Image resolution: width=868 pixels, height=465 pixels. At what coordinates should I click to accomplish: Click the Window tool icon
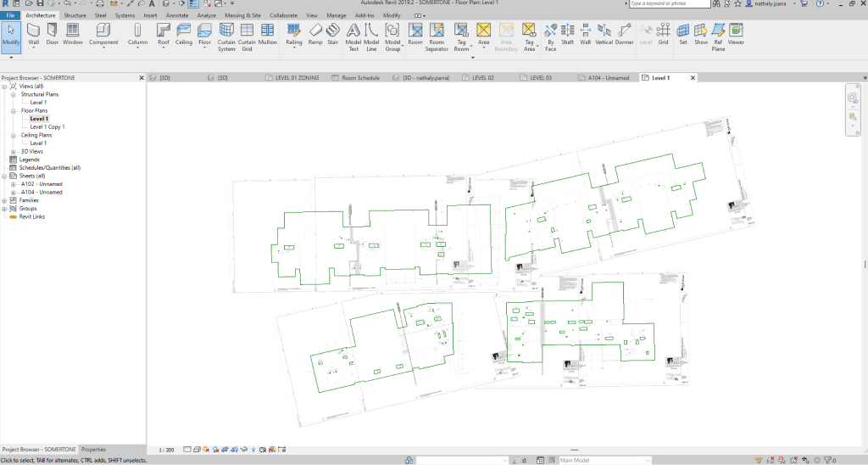73,34
